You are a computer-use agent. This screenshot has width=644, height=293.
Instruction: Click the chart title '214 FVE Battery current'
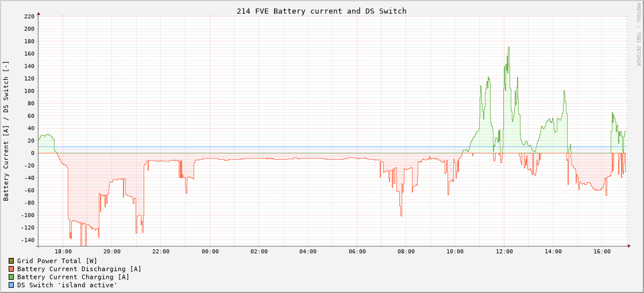click(x=321, y=11)
